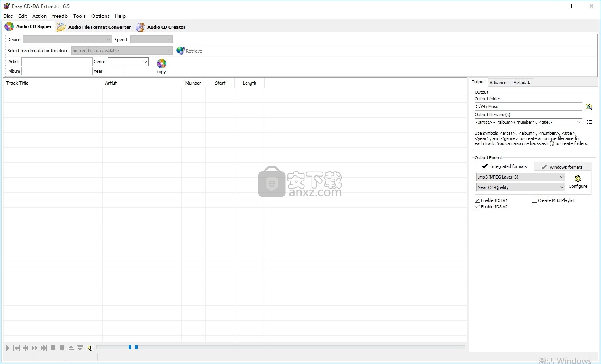Enable Create M3U Playlist checkbox
601x364 pixels.
(x=535, y=200)
